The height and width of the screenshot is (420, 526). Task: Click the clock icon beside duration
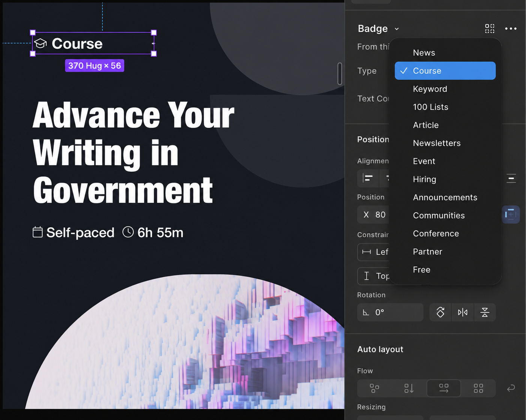128,232
